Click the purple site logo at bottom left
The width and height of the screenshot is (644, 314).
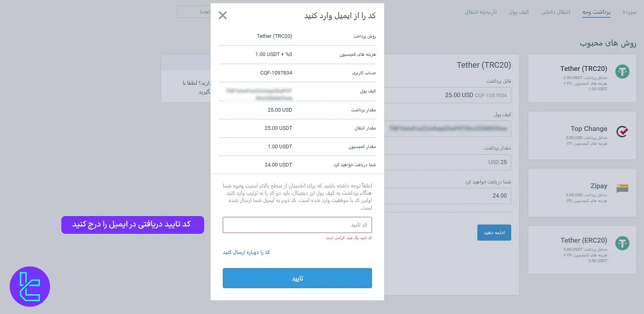(30, 286)
